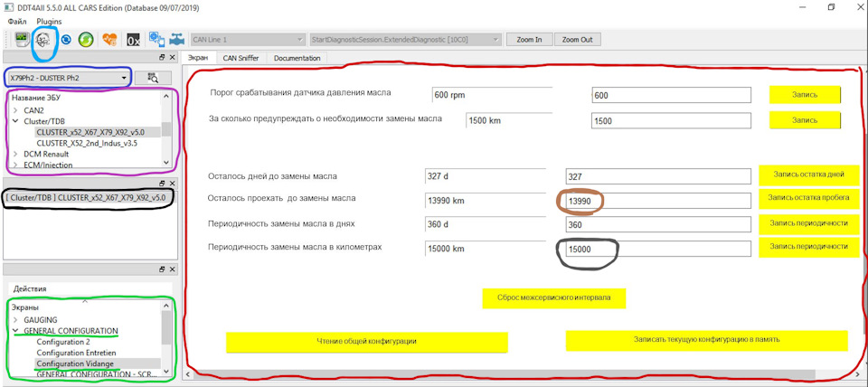Float the ECU list panel
The height and width of the screenshot is (387, 868).
pyautogui.click(x=162, y=58)
